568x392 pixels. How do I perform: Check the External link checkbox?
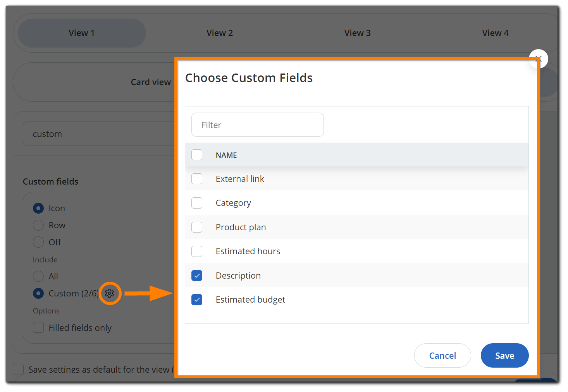tap(197, 179)
